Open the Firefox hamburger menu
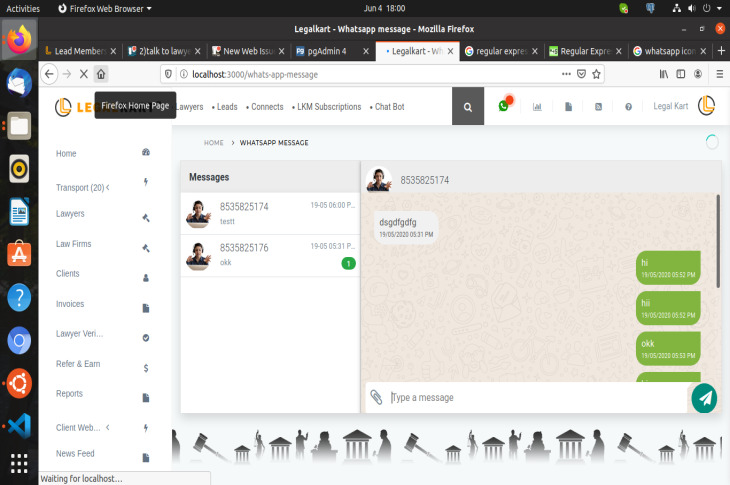 click(x=717, y=74)
